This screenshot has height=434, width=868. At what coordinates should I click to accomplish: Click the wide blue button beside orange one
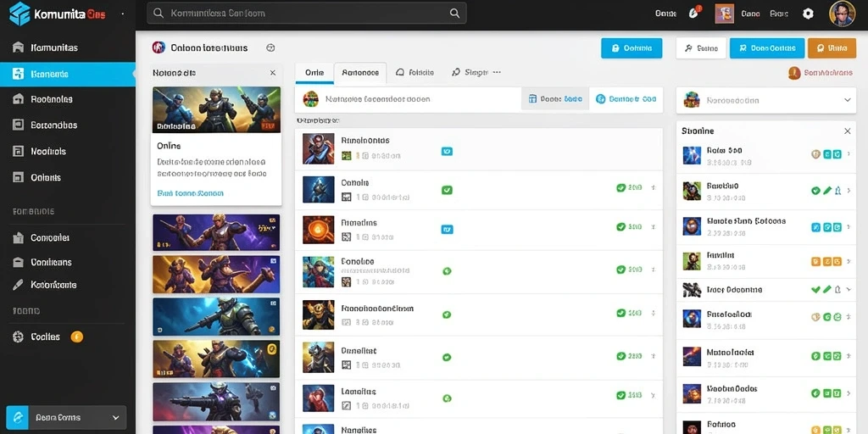tap(766, 48)
